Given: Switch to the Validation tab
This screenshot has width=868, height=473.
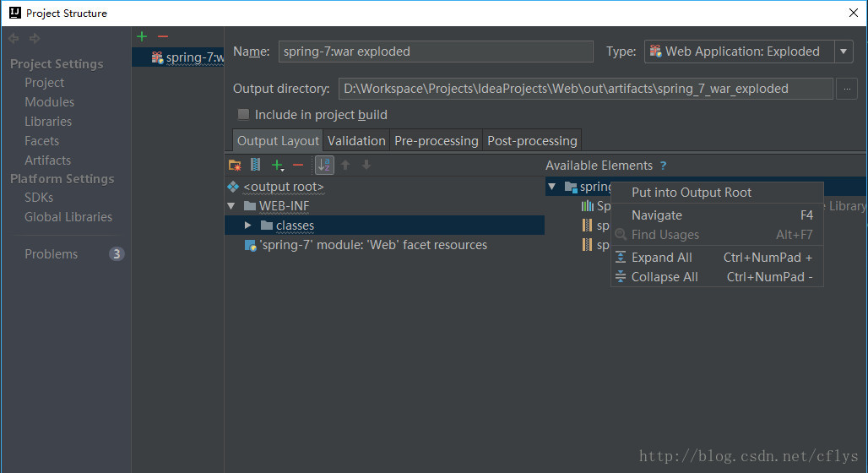Looking at the screenshot, I should coord(356,141).
